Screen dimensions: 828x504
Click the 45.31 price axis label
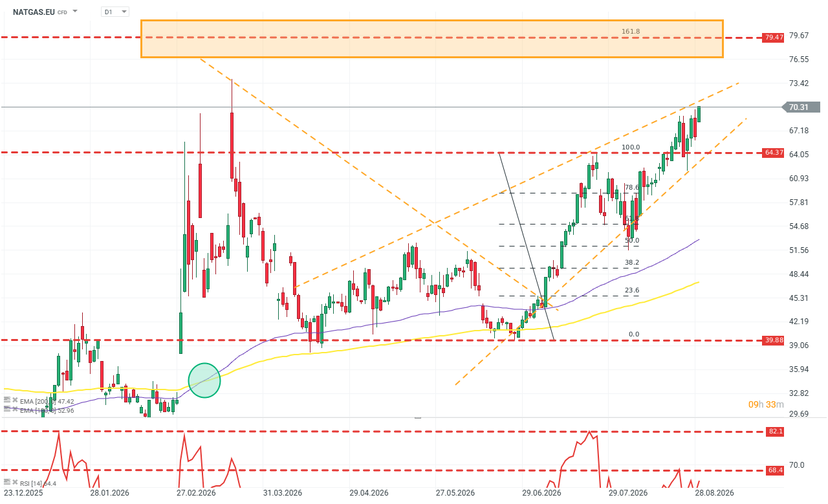click(x=800, y=298)
